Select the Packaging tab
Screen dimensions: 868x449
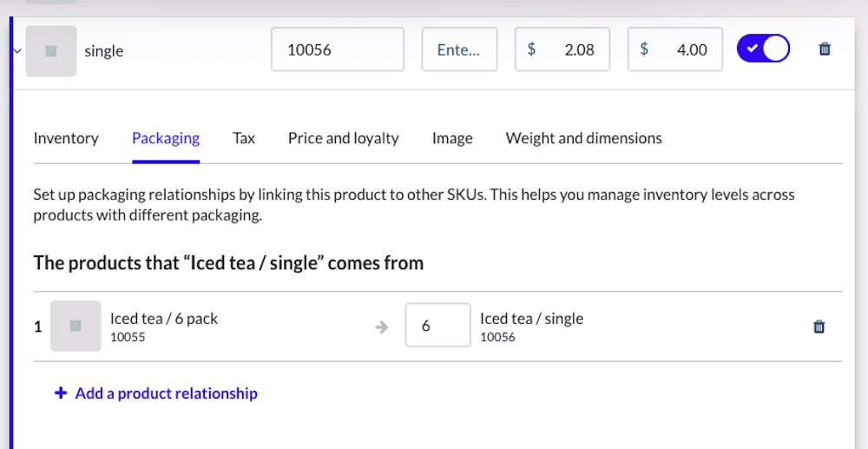coord(166,138)
